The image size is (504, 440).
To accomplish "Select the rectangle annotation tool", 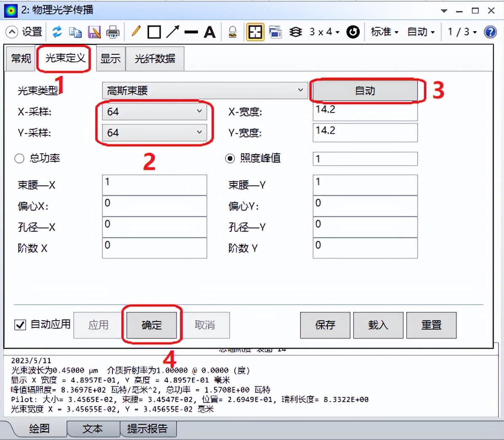I will [154, 32].
